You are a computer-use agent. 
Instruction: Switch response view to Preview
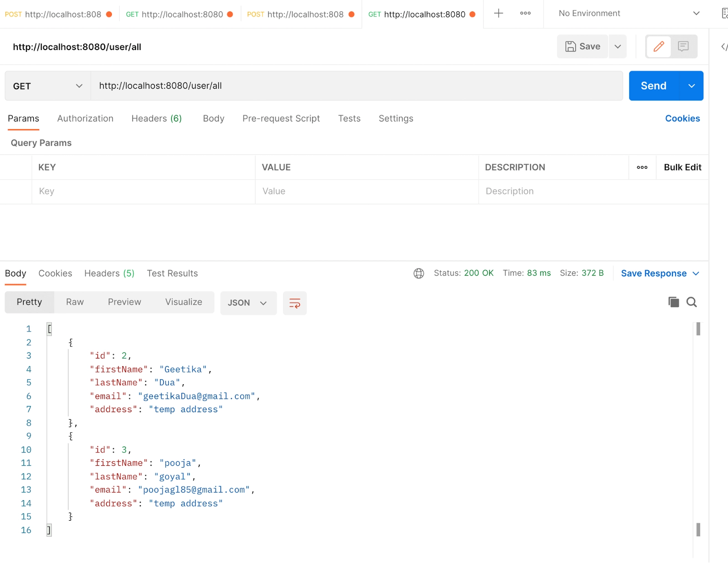click(x=124, y=302)
